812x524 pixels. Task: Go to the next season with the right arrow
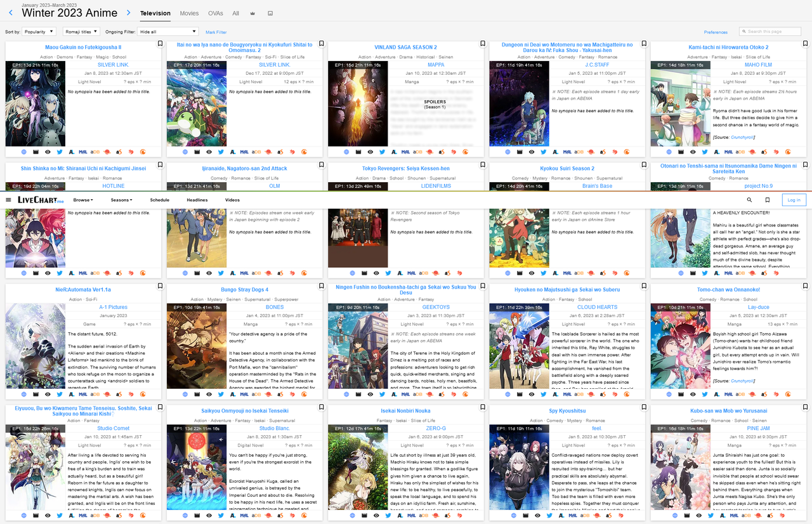[128, 13]
